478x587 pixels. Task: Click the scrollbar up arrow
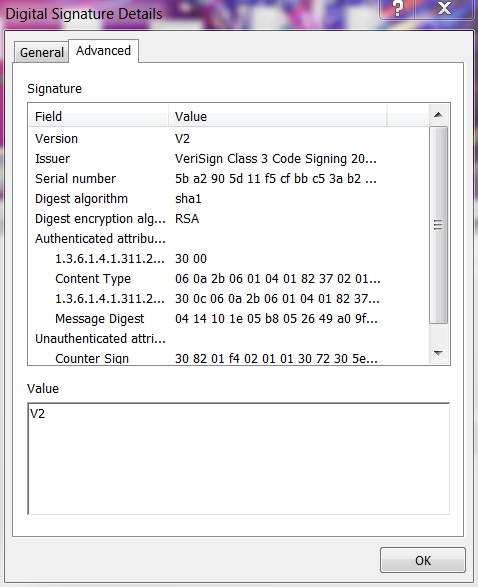pyautogui.click(x=438, y=115)
